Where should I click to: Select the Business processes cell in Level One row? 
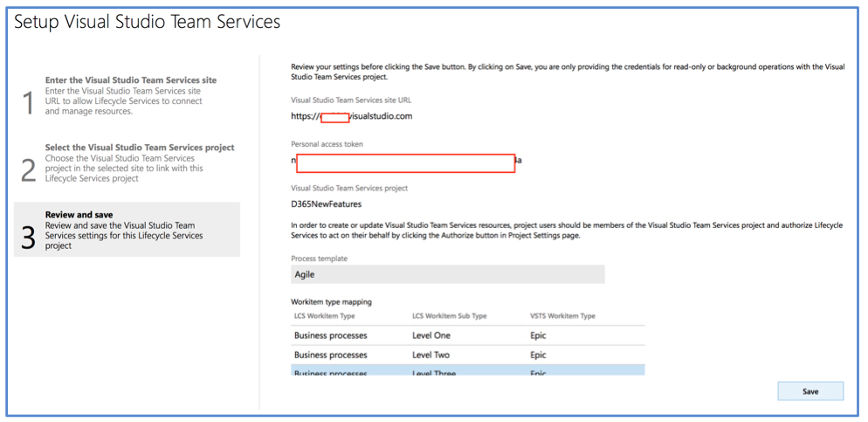(x=330, y=336)
